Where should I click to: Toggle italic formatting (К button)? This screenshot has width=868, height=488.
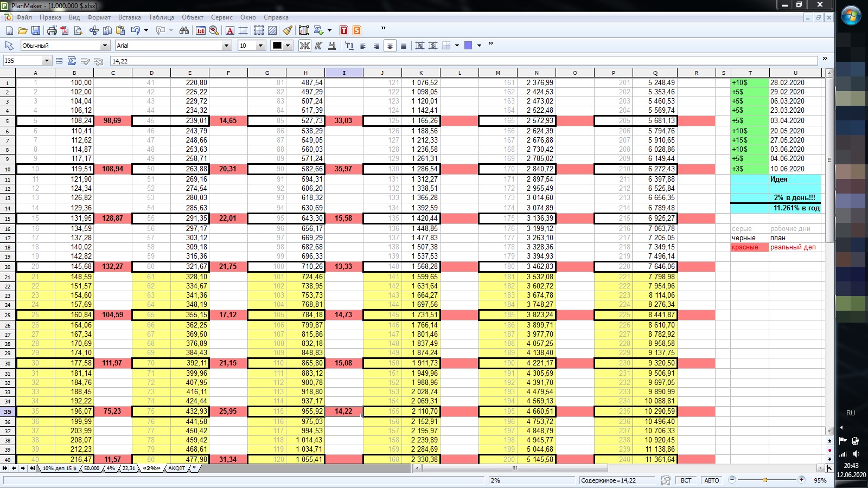click(x=318, y=46)
